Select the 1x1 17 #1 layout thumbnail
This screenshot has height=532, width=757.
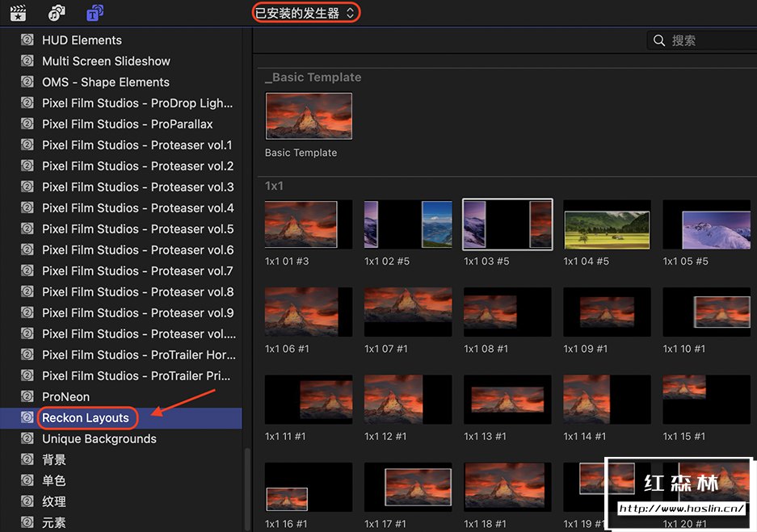(408, 487)
